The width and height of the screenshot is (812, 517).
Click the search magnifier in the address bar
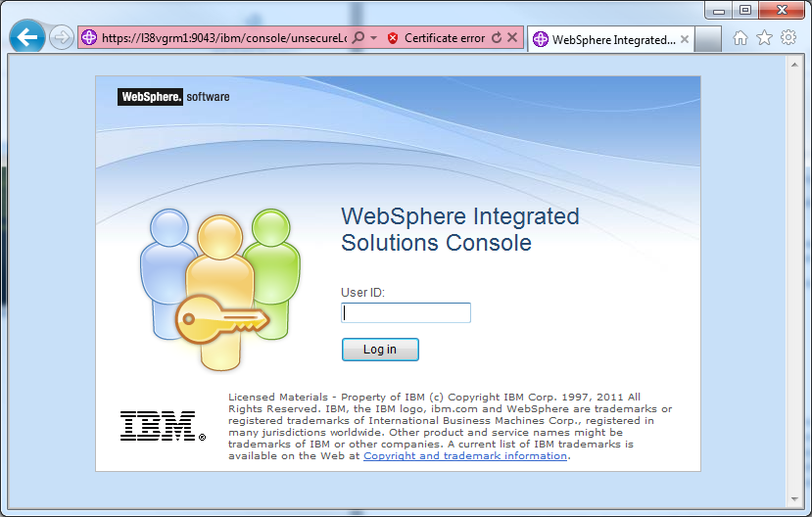[x=358, y=38]
